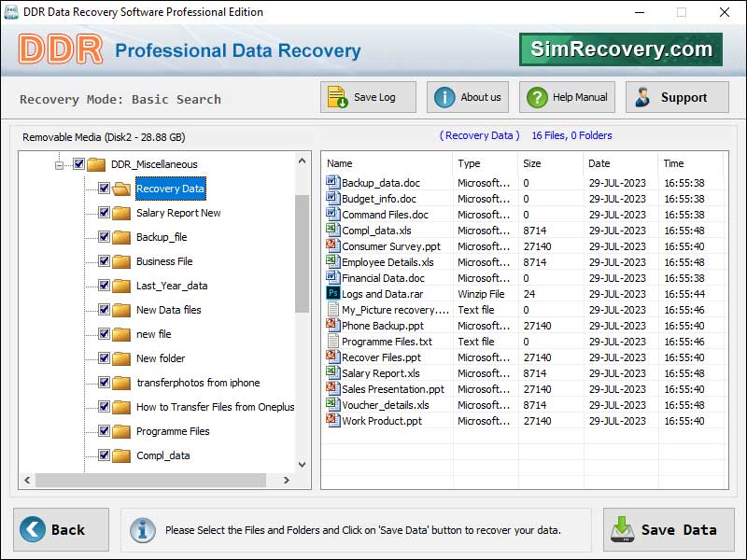747x560 pixels.
Task: Select the Backup_file folder name
Action: pyautogui.click(x=162, y=237)
